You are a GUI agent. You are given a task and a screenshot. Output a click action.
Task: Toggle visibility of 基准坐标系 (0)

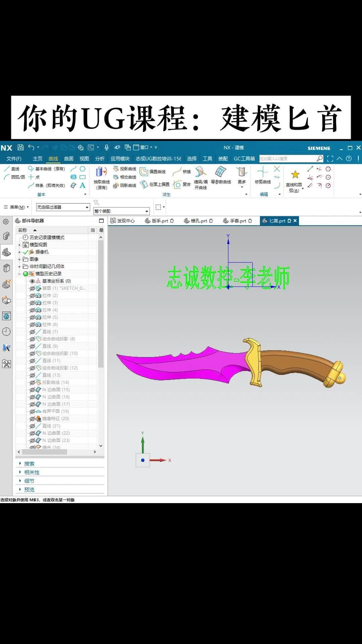point(32,281)
